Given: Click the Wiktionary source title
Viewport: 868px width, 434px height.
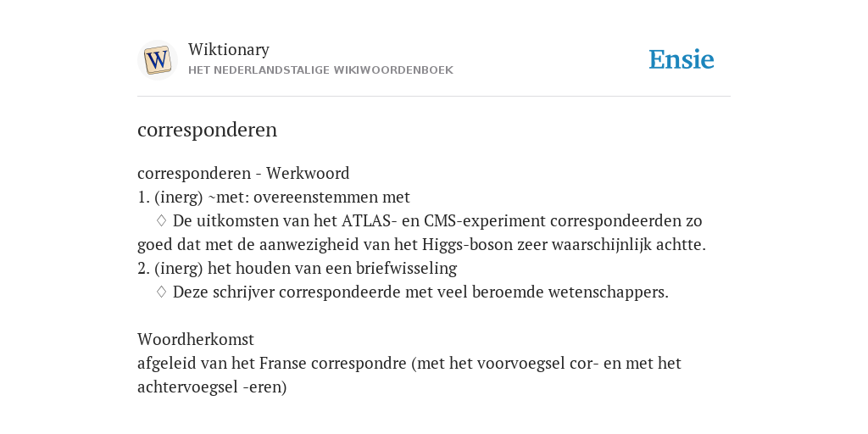Looking at the screenshot, I should 229,49.
